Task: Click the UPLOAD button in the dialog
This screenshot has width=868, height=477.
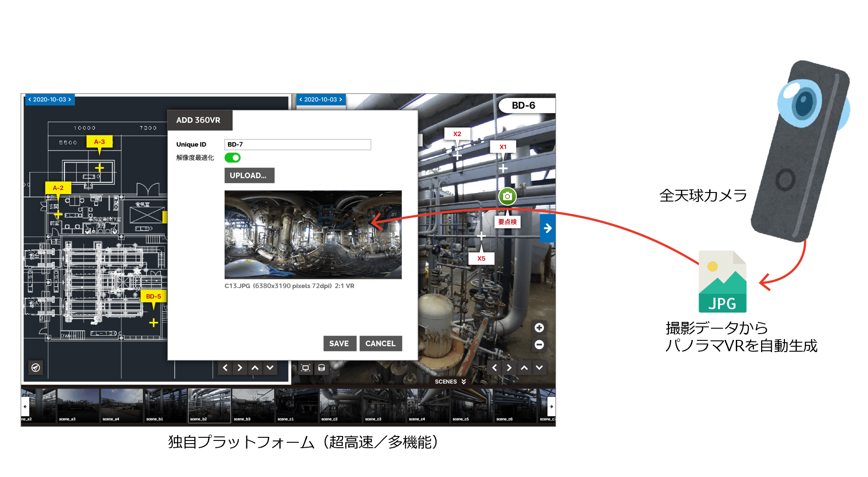Action: pos(249,175)
